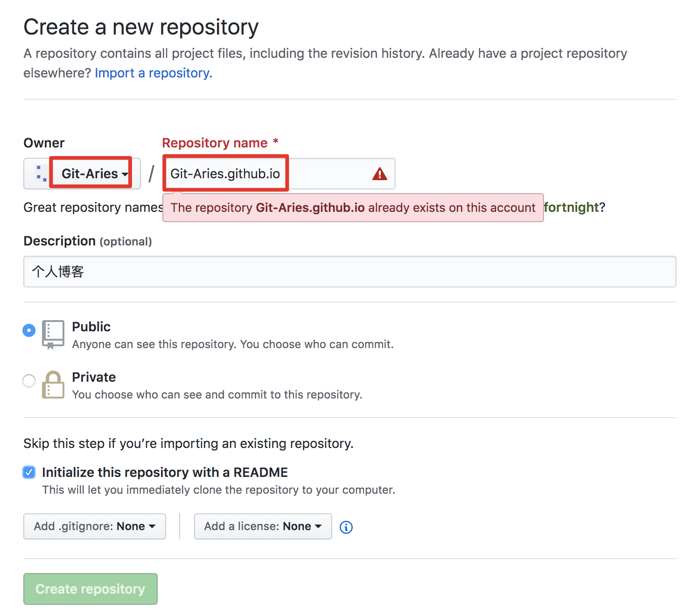Select the Private radio button
This screenshot has width=698, height=616.
coord(29,381)
